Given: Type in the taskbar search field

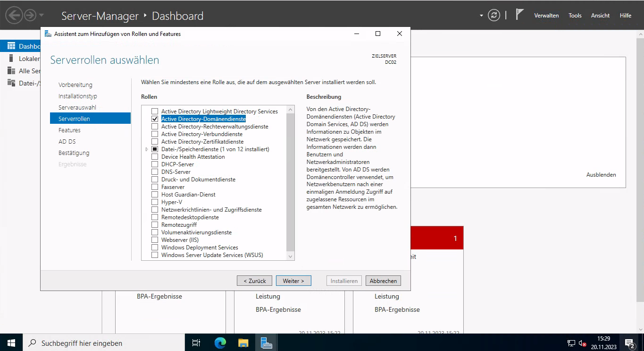Looking at the screenshot, I should click(104, 343).
